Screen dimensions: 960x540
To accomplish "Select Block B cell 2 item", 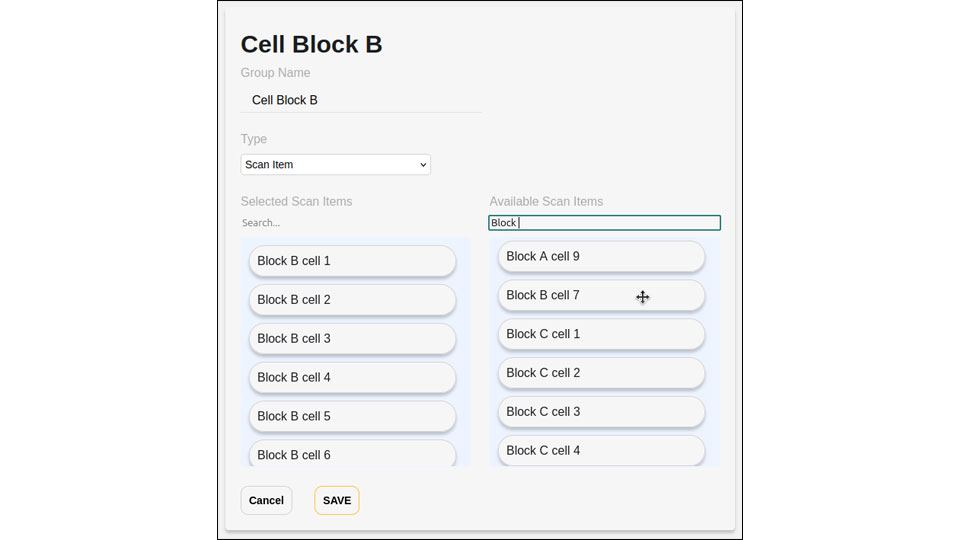I will click(352, 300).
